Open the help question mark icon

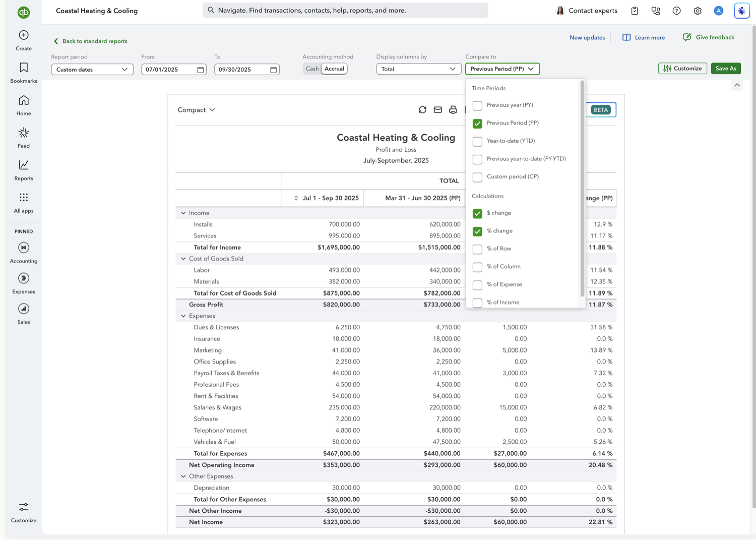[677, 11]
